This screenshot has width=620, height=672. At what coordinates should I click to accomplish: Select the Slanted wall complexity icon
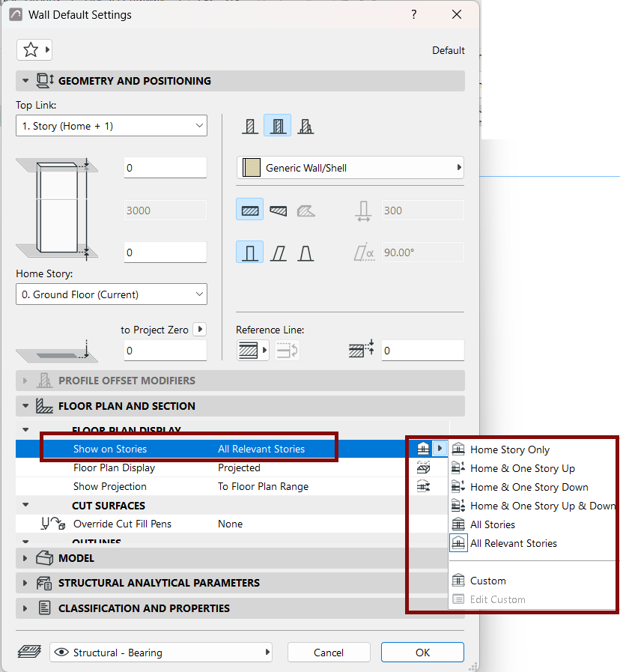tap(278, 252)
